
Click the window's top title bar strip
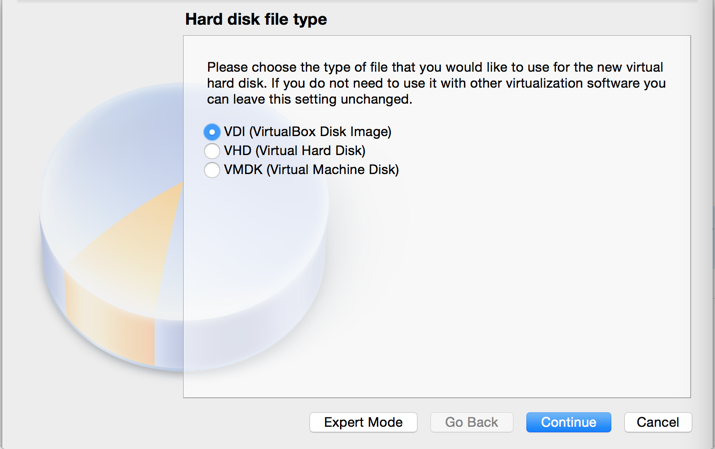coord(357,3)
